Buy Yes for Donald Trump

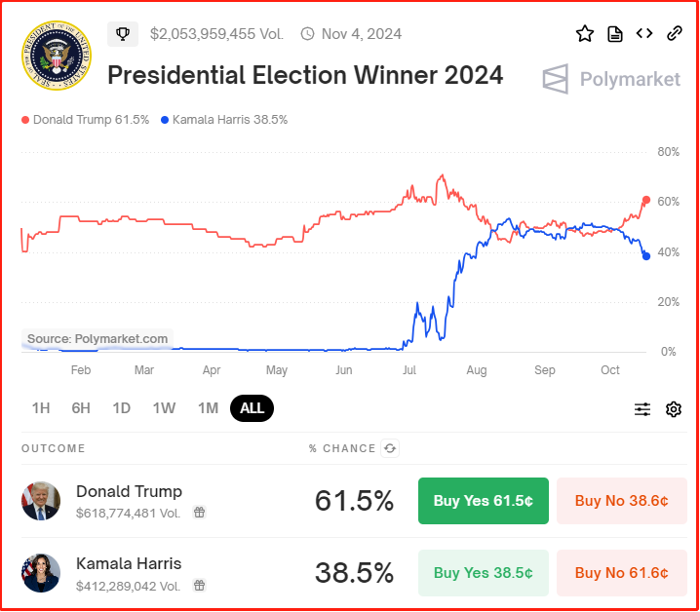(x=483, y=501)
